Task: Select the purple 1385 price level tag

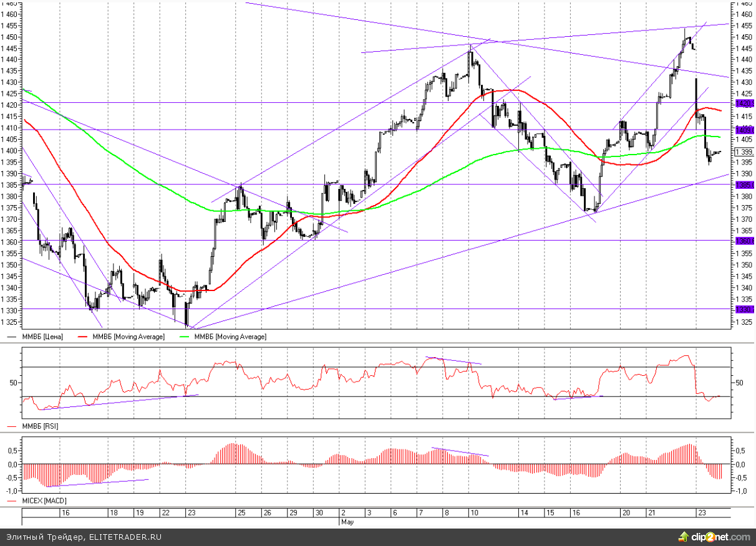Action: [x=744, y=185]
